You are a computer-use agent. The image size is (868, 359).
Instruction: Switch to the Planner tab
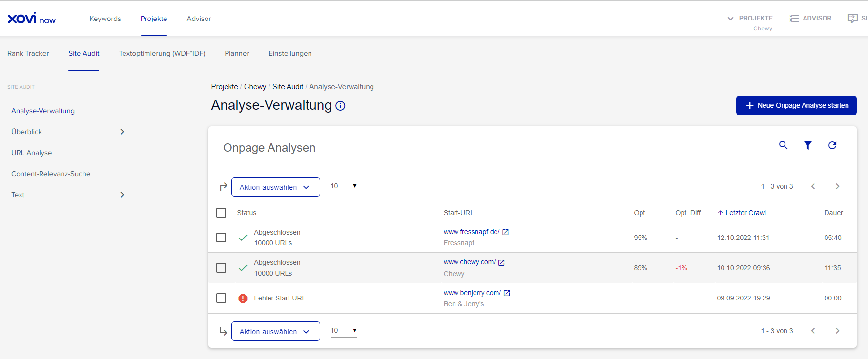237,53
